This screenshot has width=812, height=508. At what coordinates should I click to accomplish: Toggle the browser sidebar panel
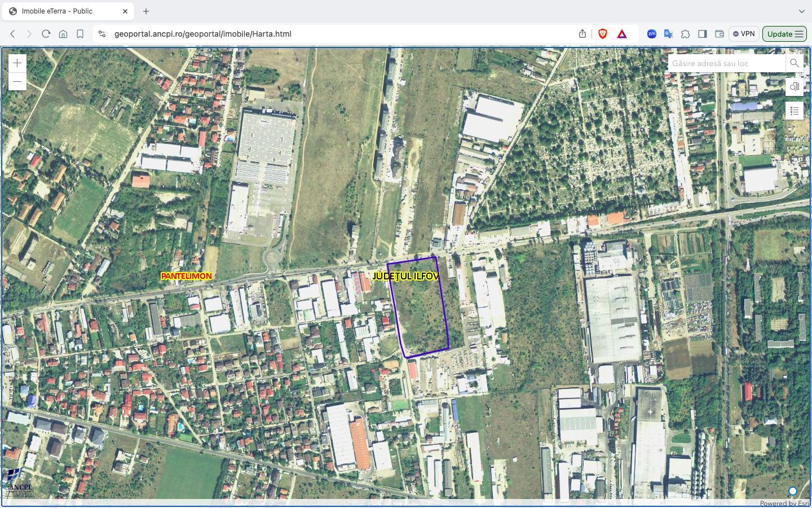(702, 34)
